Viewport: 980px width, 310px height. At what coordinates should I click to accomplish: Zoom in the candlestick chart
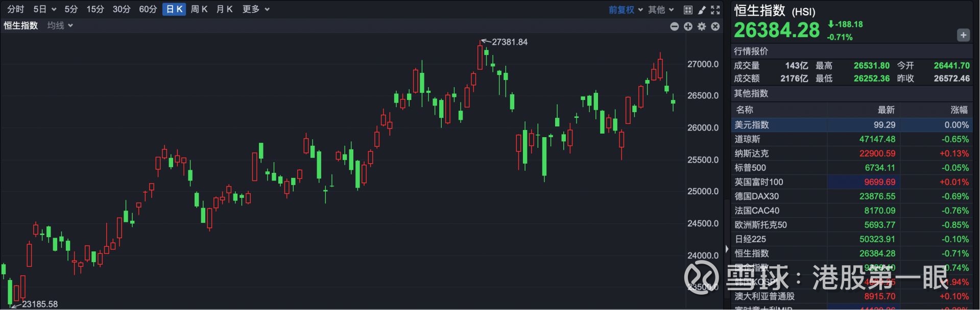pyautogui.click(x=688, y=27)
